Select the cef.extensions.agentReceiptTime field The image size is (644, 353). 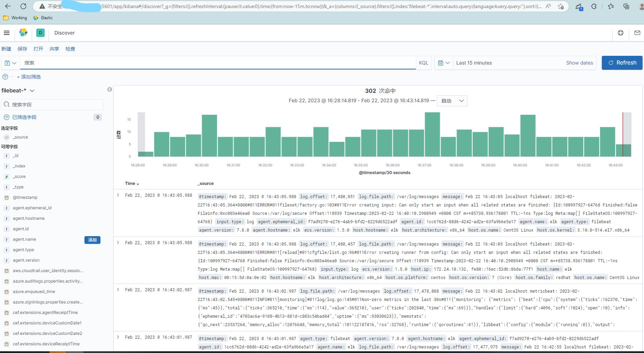coord(45,313)
